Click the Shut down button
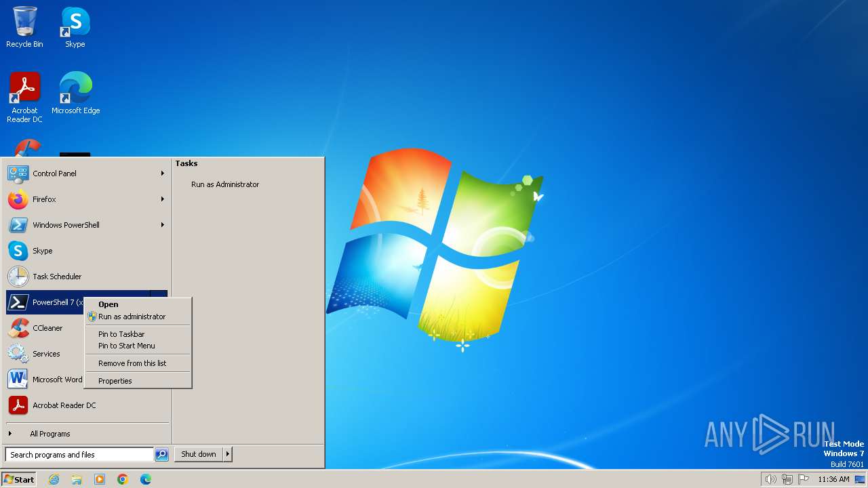868x488 pixels. 199,454
